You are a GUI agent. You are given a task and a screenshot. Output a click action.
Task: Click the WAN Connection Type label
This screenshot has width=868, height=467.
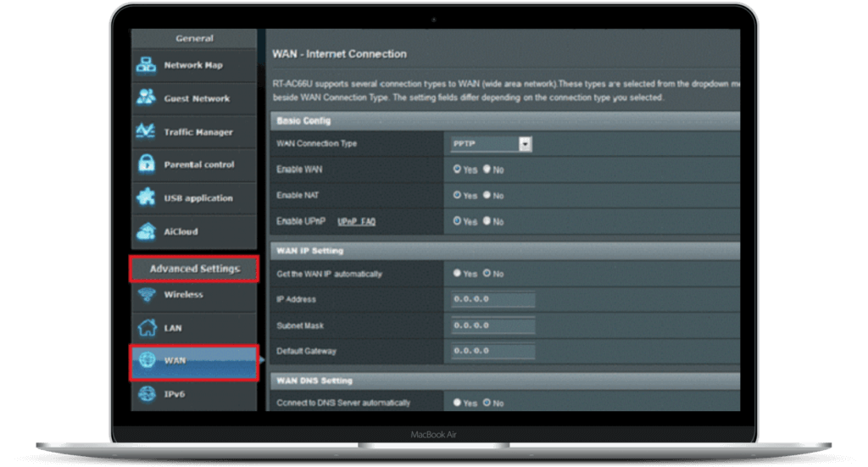317,143
